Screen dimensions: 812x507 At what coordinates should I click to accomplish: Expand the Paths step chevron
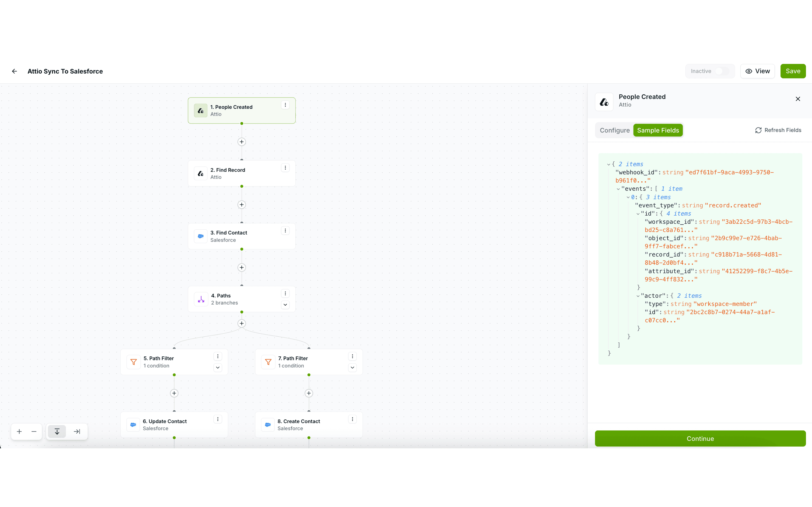point(285,305)
